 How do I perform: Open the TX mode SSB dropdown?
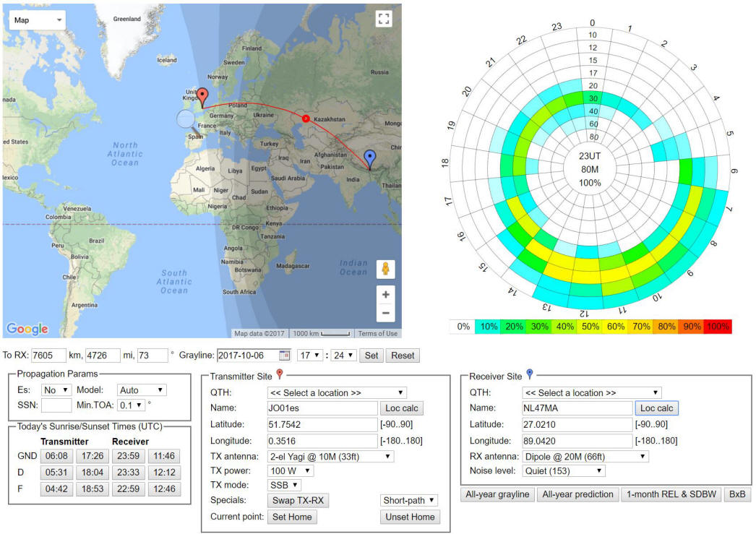pos(284,485)
